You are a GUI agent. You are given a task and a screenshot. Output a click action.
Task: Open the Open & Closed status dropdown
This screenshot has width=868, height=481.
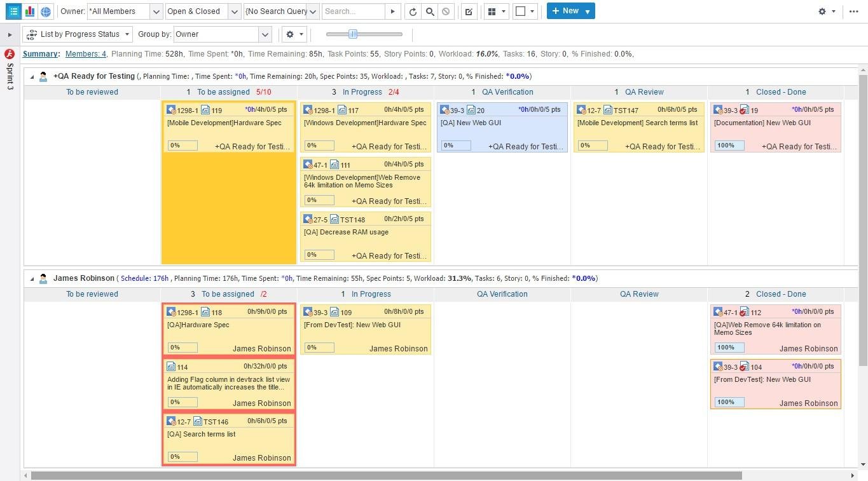click(203, 11)
